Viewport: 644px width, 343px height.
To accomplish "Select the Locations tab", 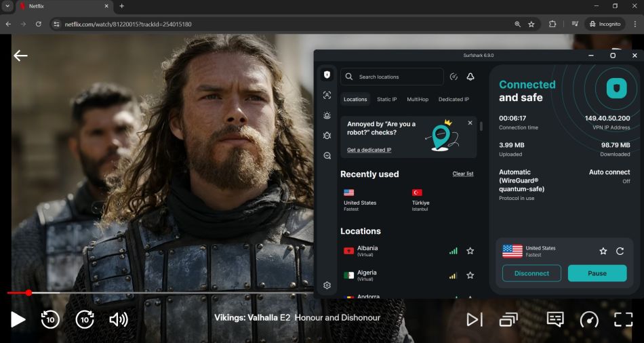I will (x=355, y=100).
